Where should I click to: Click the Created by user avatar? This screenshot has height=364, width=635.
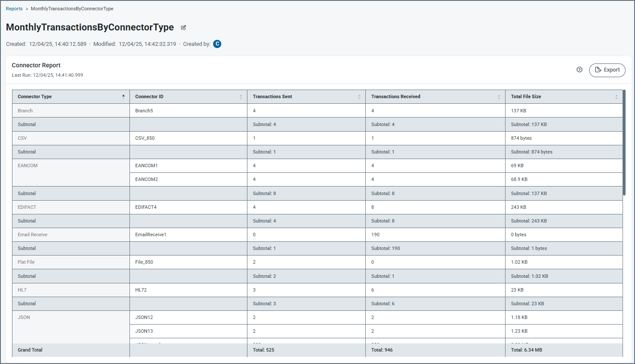(x=217, y=44)
